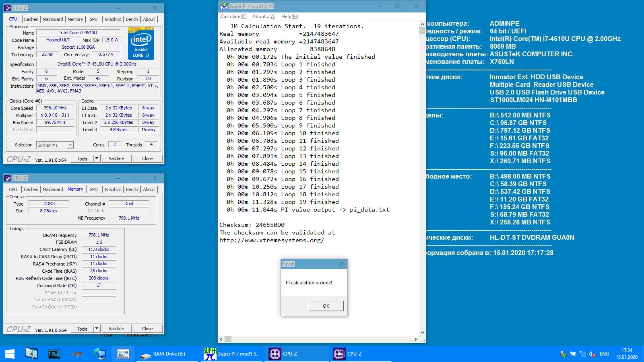Click the globe and monitor network icon
Image resolution: width=644 pixels, height=362 pixels.
(x=99, y=354)
